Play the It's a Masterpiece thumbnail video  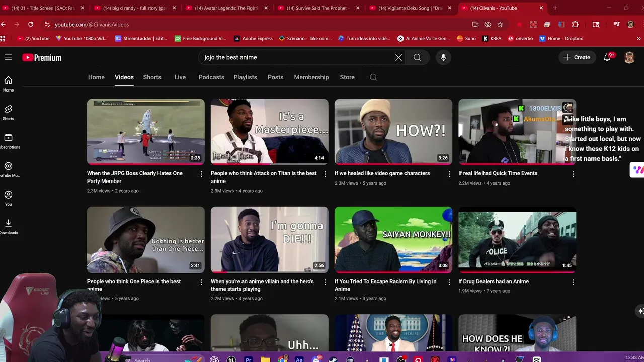[270, 132]
